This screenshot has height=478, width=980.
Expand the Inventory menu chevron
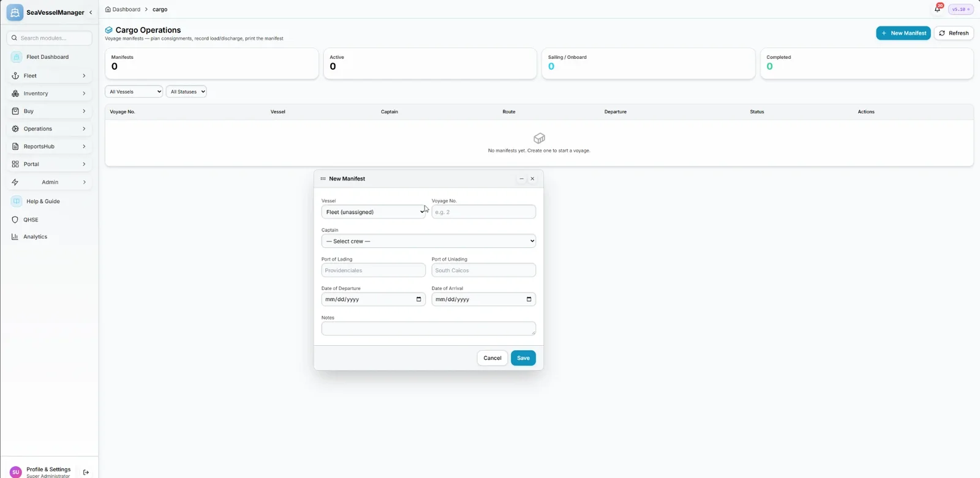click(x=84, y=94)
